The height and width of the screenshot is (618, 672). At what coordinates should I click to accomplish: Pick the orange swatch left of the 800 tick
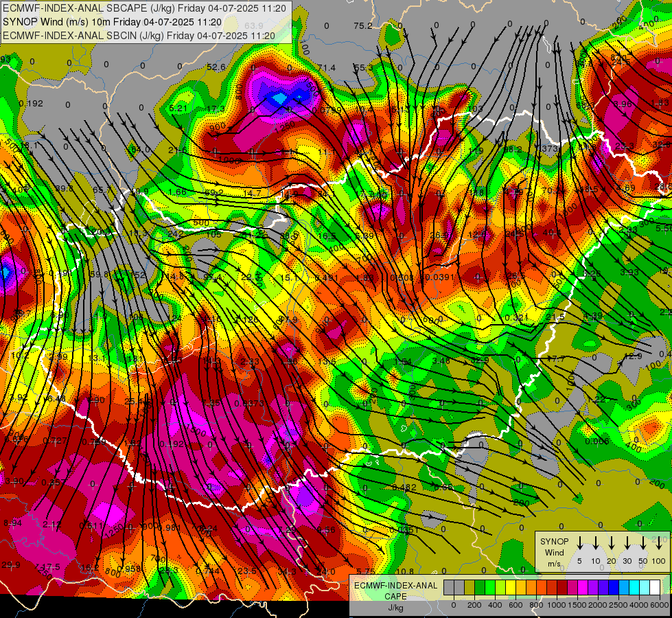tap(531, 588)
